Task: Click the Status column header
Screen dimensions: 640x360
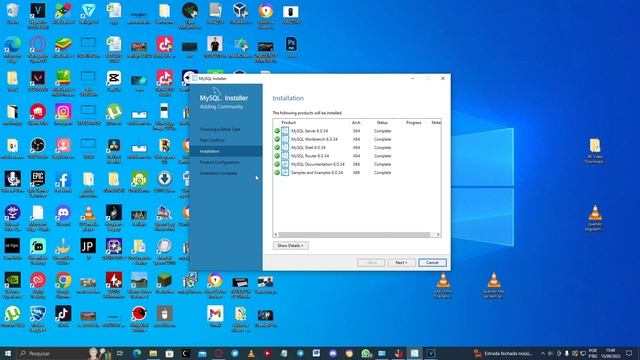Action: [x=382, y=122]
